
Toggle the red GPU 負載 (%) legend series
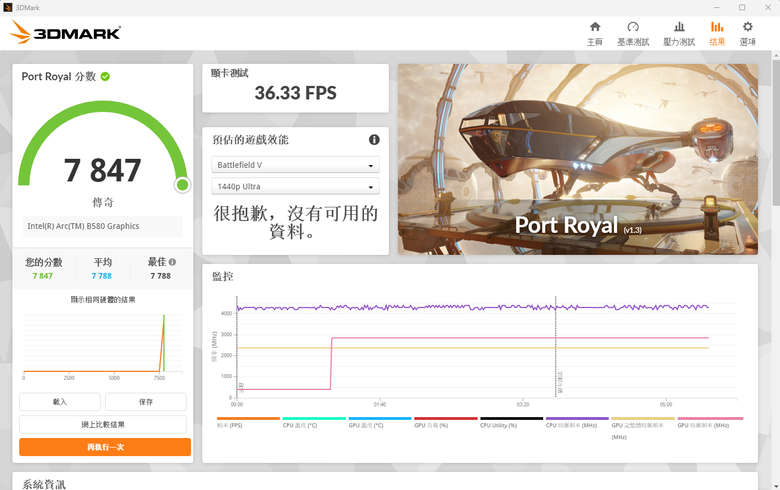[x=445, y=422]
